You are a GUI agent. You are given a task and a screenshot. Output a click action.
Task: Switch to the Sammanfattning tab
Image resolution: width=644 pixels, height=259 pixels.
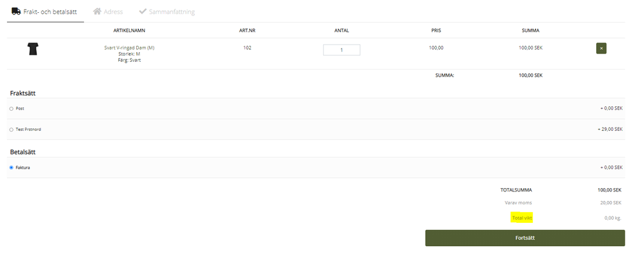coord(172,12)
